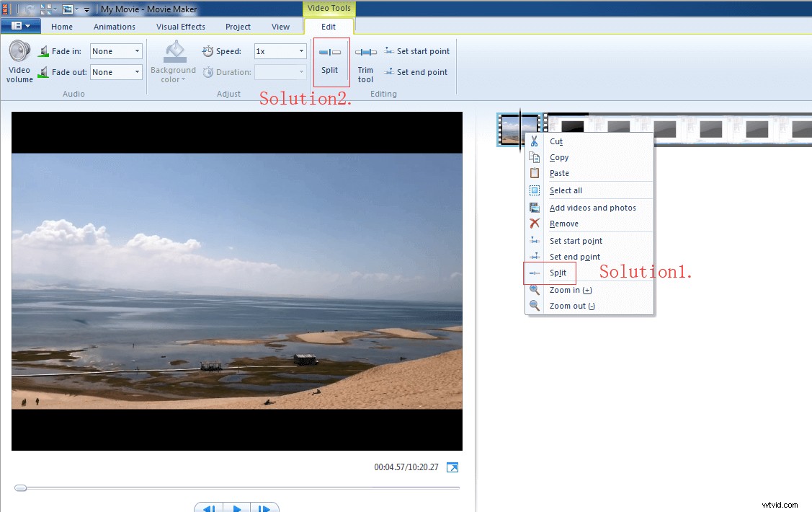The height and width of the screenshot is (512, 812).
Task: Choose Remove from the context menu
Action: click(564, 224)
